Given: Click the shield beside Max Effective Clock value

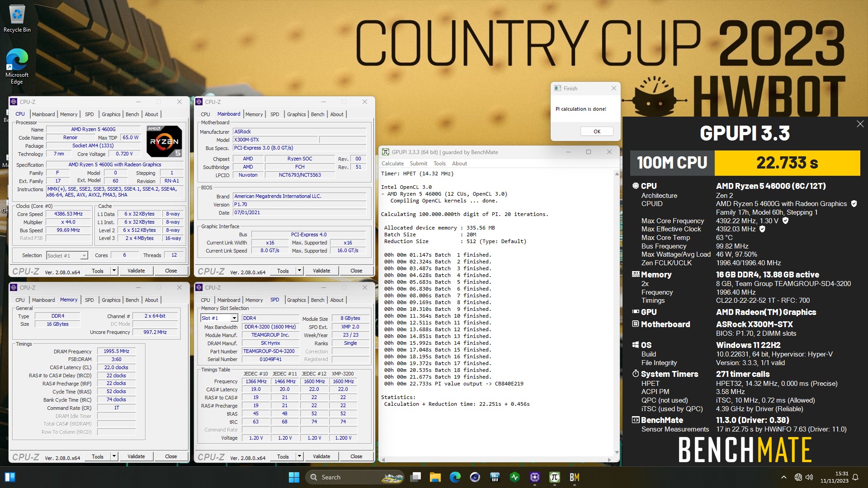Looking at the screenshot, I should (762, 229).
